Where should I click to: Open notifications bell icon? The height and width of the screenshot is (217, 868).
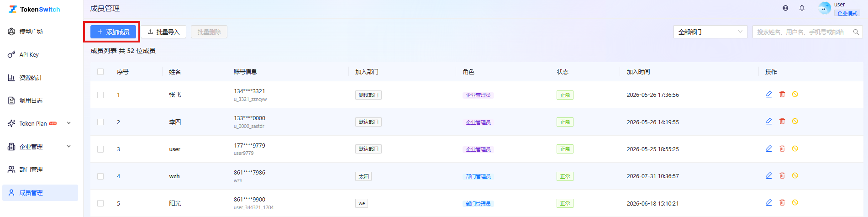(x=802, y=8)
